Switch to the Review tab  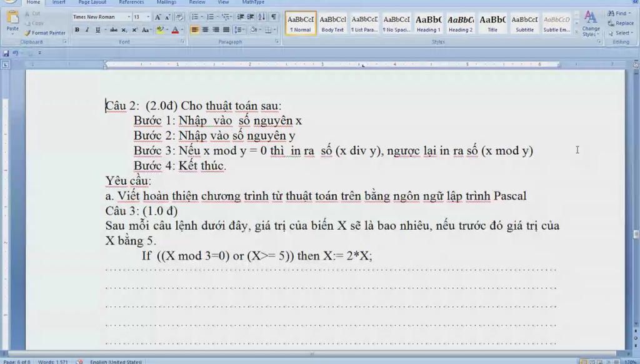197,2
